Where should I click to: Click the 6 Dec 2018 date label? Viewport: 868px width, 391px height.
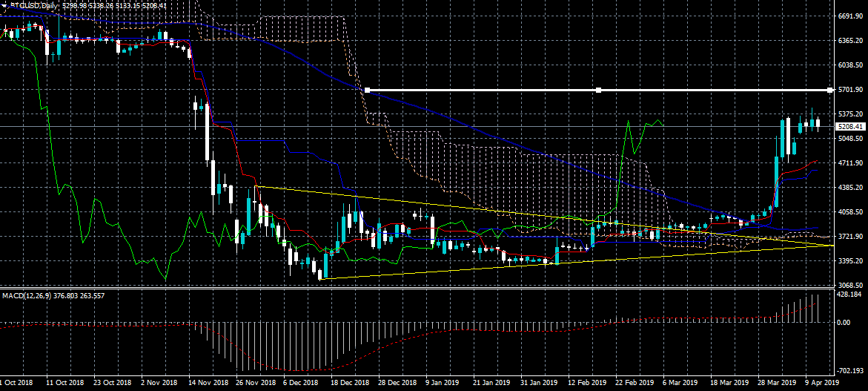click(301, 383)
